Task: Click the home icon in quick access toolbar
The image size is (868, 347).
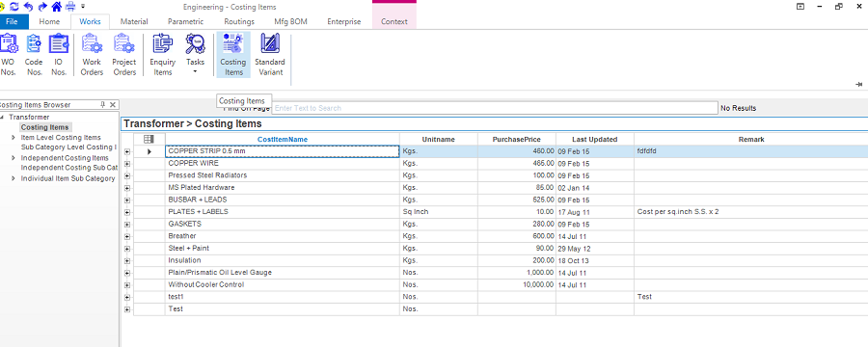Action: click(57, 7)
